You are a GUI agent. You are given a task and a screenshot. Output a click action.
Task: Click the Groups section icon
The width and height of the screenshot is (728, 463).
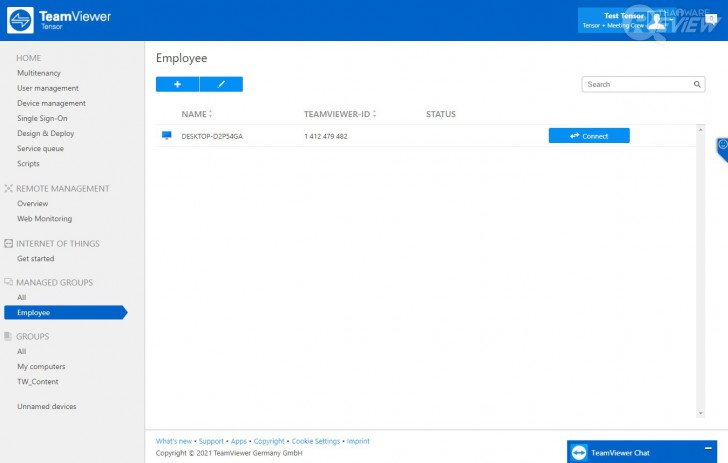[8, 336]
